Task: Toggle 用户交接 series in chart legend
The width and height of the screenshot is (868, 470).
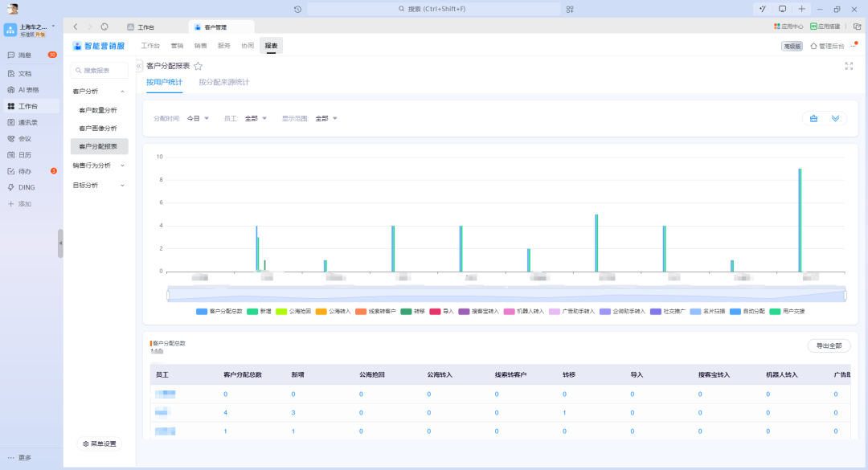Action: (x=787, y=311)
